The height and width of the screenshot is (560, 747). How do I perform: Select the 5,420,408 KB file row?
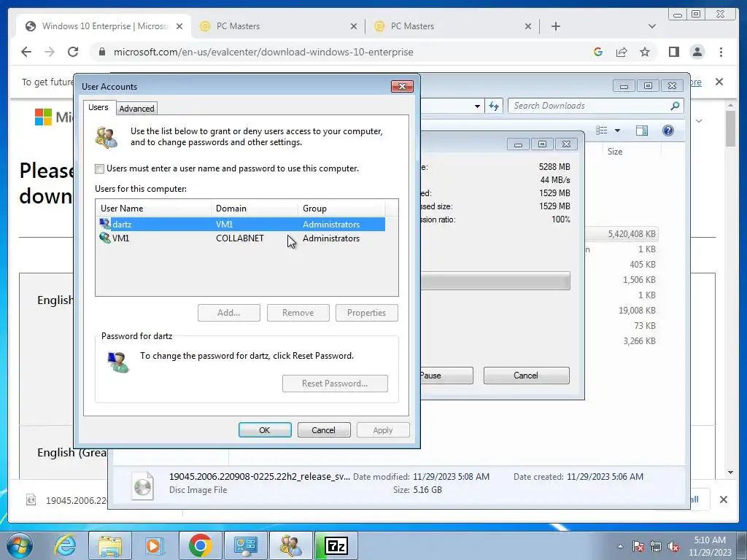pyautogui.click(x=622, y=234)
